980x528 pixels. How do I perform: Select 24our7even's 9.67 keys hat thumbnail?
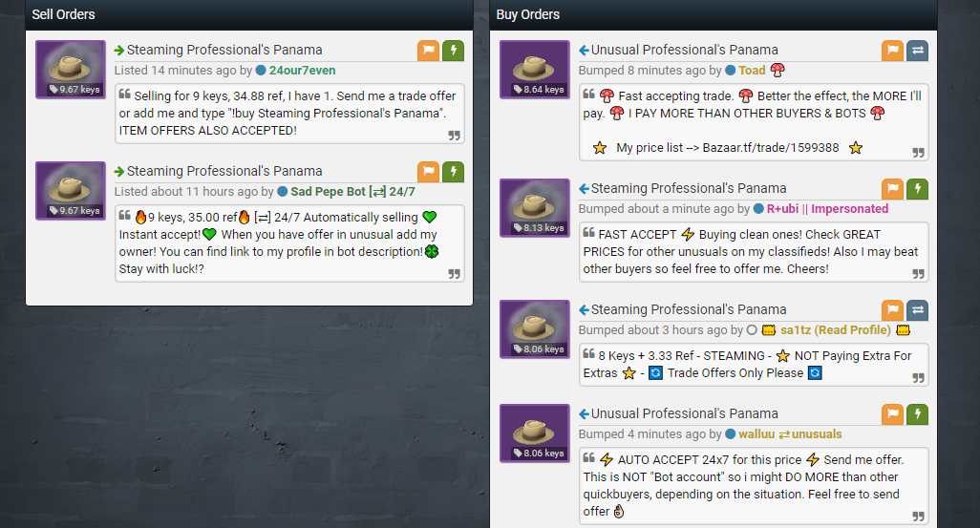71,70
